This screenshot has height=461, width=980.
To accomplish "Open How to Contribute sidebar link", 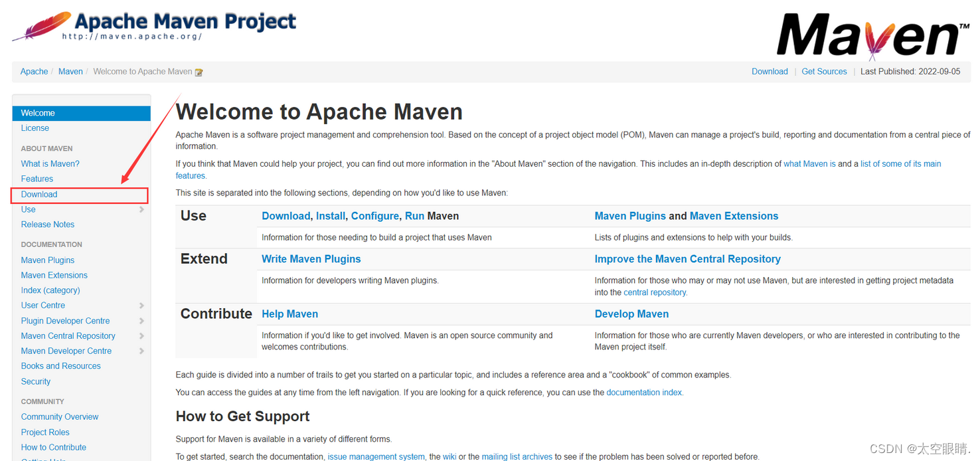I will [54, 448].
